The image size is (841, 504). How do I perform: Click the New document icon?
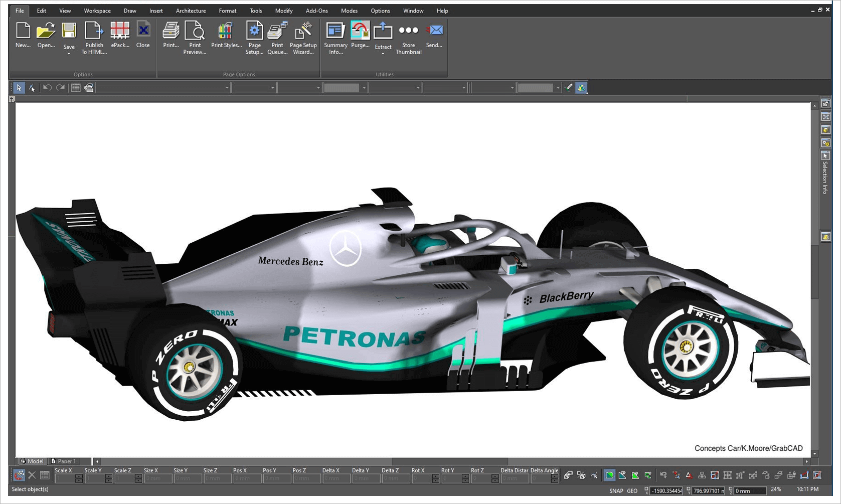coord(23,31)
